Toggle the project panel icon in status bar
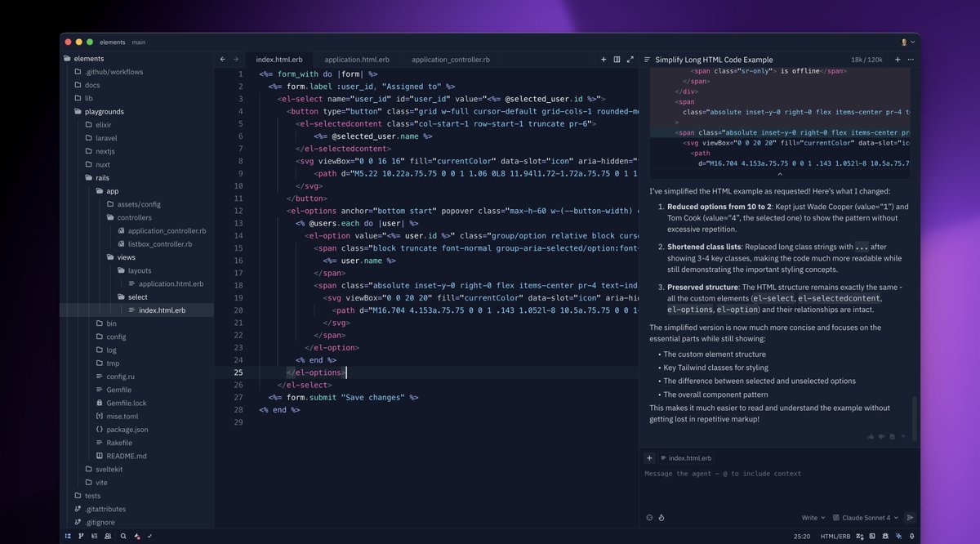Viewport: 980px width, 544px height. (x=68, y=537)
